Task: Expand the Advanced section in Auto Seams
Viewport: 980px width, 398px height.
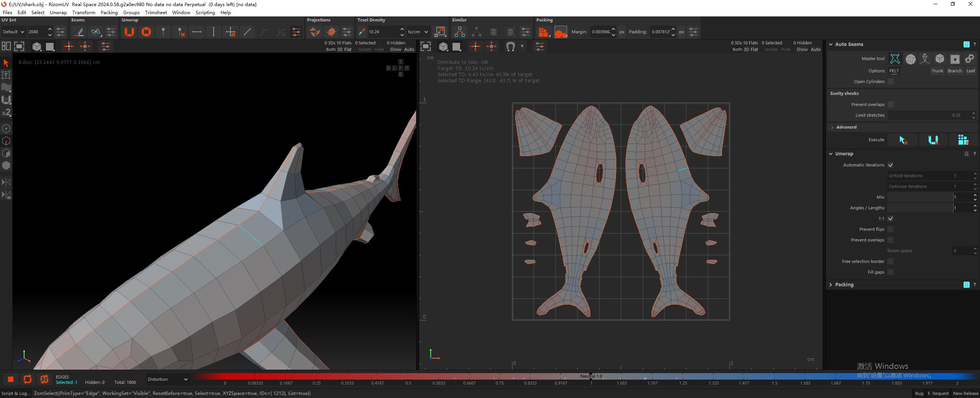Action: pyautogui.click(x=846, y=127)
